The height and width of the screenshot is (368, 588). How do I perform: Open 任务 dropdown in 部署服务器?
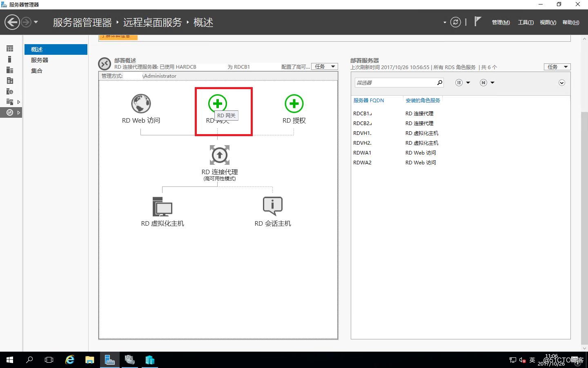pos(557,67)
